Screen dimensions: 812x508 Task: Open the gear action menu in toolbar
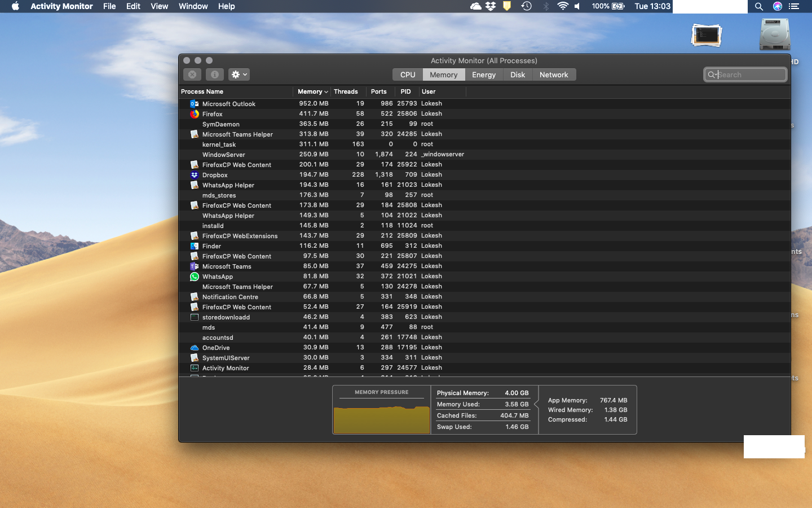tap(239, 75)
